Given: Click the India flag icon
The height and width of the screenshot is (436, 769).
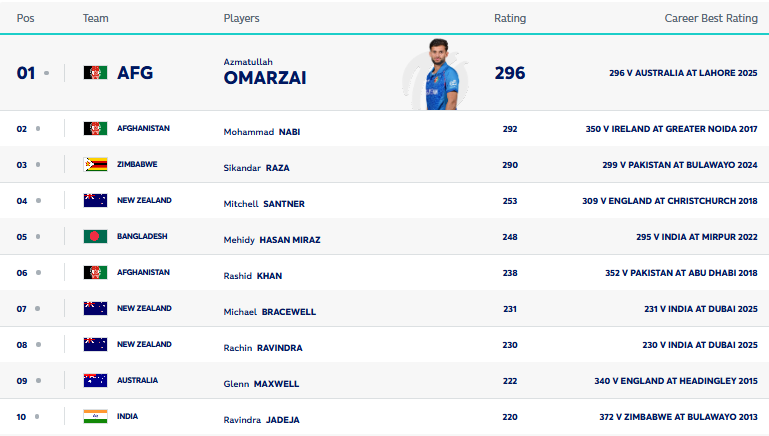Looking at the screenshot, I should [95, 416].
